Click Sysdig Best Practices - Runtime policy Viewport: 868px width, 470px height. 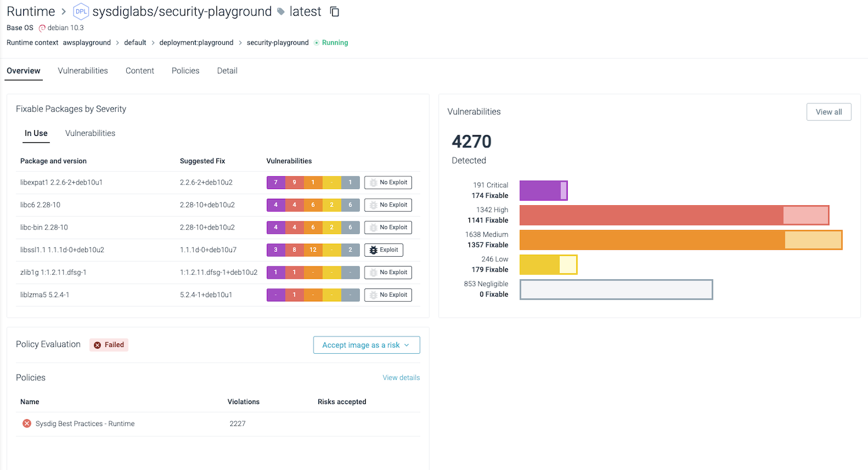click(85, 424)
